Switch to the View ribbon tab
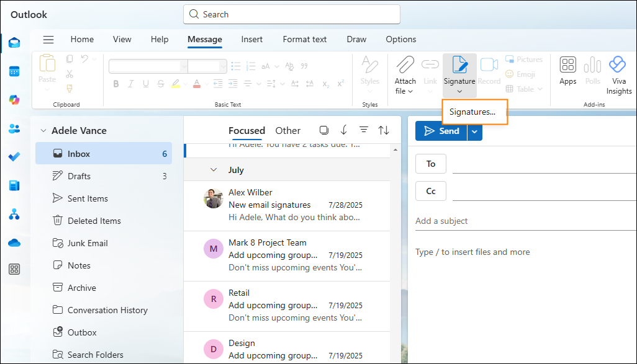 pos(122,39)
